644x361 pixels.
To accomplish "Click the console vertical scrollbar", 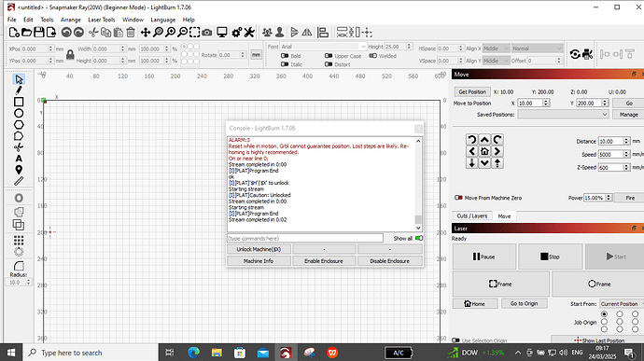I will pos(418,184).
